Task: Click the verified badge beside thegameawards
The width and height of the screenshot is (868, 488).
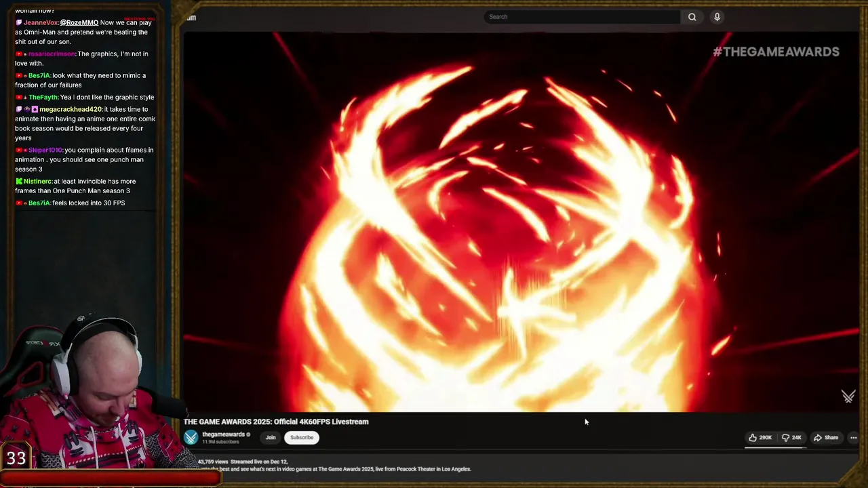Action: tap(248, 434)
